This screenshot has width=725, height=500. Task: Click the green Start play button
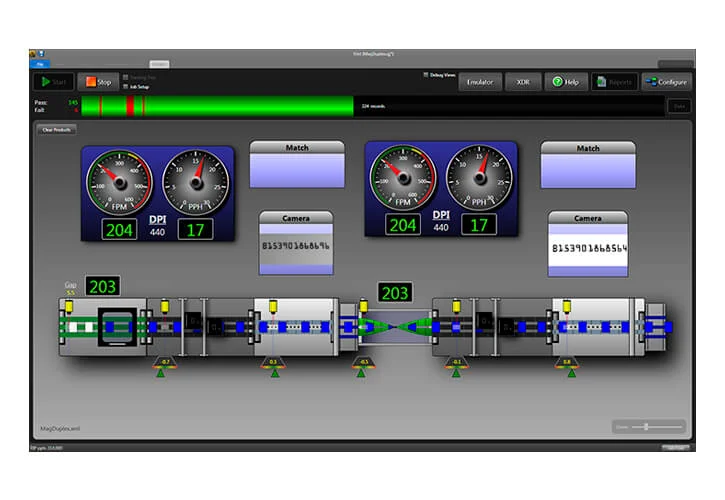pyautogui.click(x=53, y=82)
